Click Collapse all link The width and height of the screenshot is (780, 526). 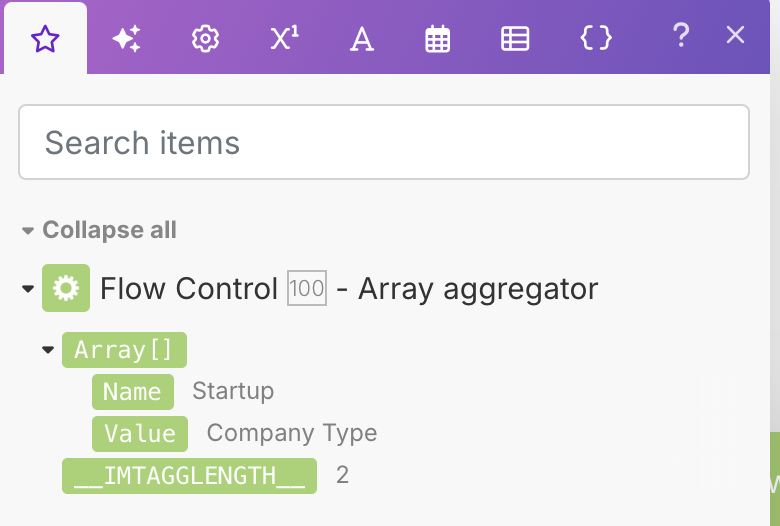tap(109, 230)
